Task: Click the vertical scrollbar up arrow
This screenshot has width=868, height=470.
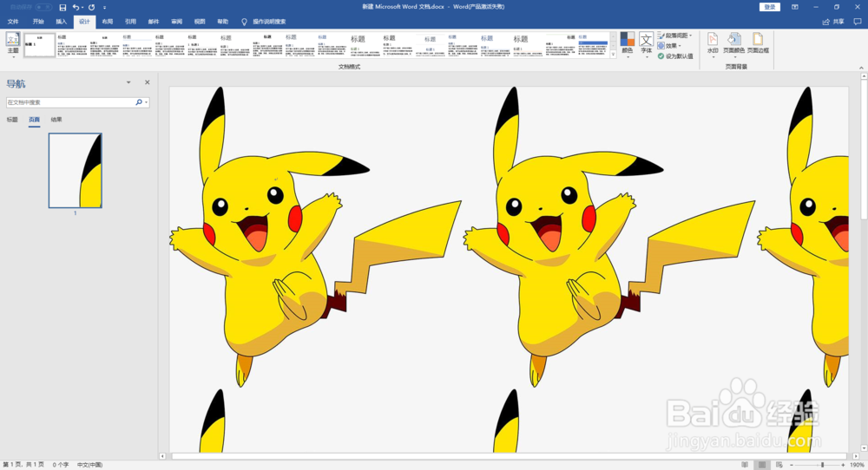Action: [865, 76]
